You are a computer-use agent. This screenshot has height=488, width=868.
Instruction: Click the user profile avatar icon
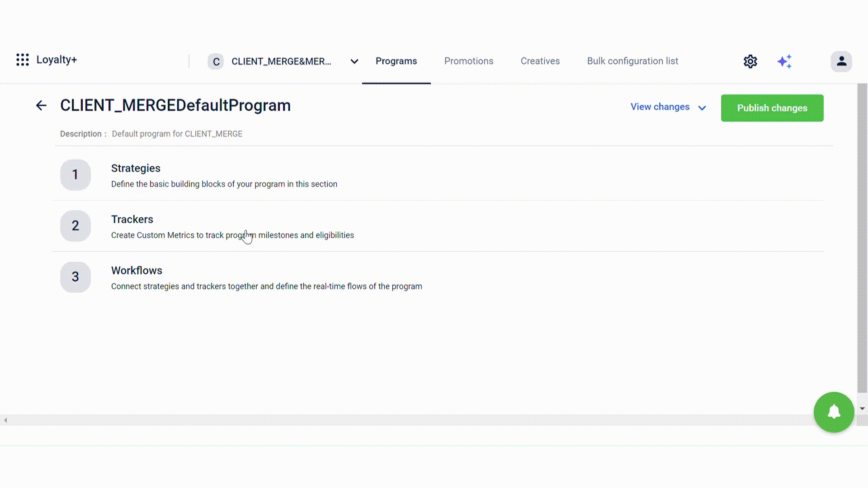pyautogui.click(x=842, y=61)
